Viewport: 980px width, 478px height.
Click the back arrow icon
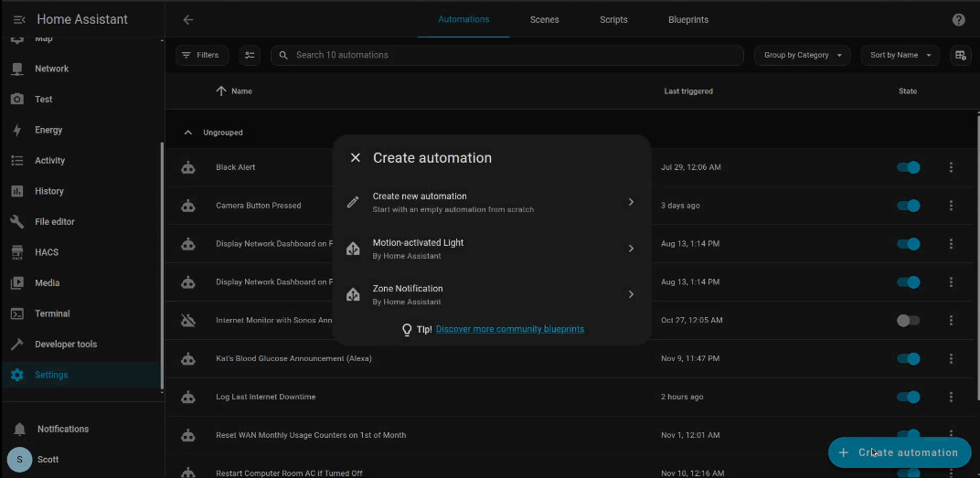point(188,20)
